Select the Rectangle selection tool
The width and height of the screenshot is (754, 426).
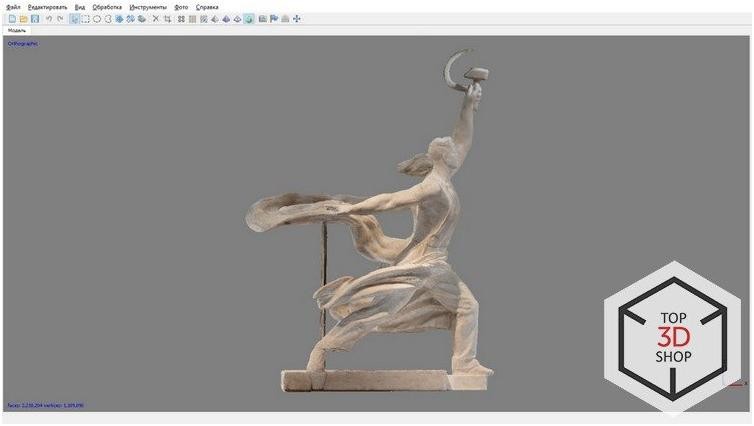tap(85, 19)
